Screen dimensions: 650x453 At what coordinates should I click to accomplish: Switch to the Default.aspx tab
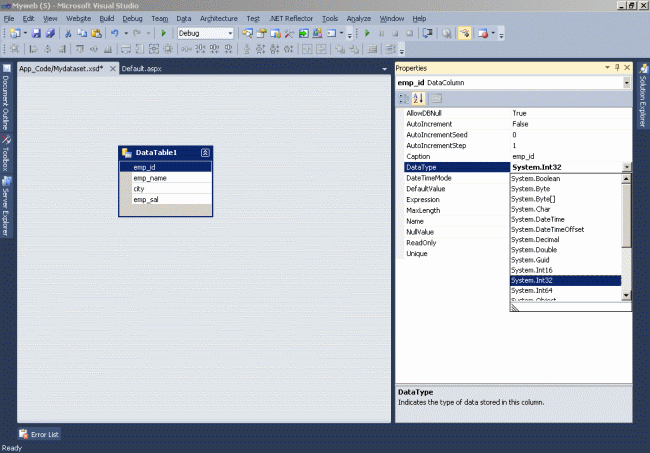[141, 68]
